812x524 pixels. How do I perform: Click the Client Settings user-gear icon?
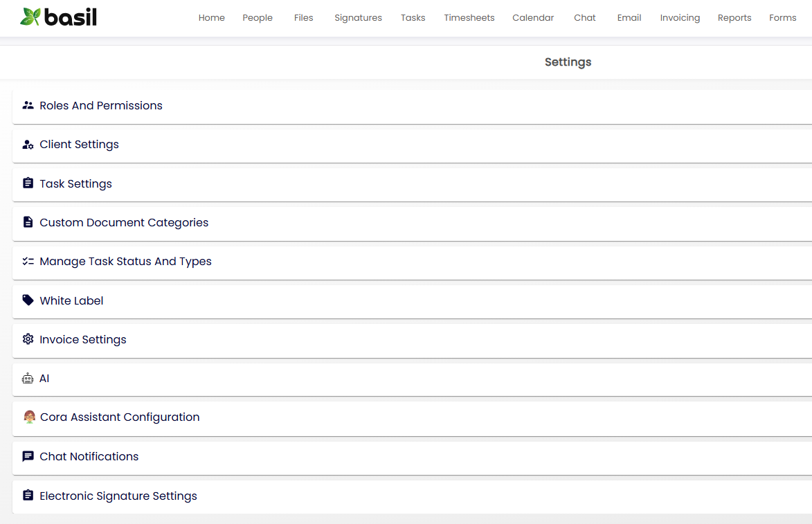[28, 145]
